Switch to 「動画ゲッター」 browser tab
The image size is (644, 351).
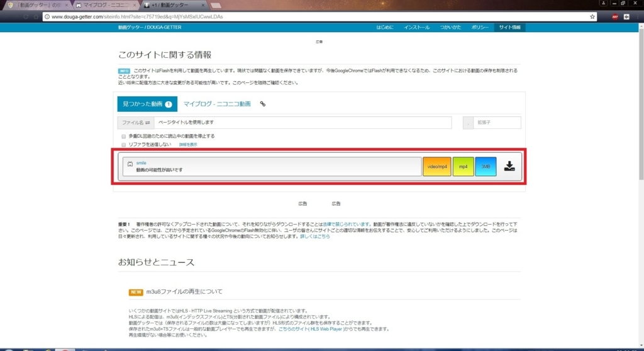coord(37,5)
